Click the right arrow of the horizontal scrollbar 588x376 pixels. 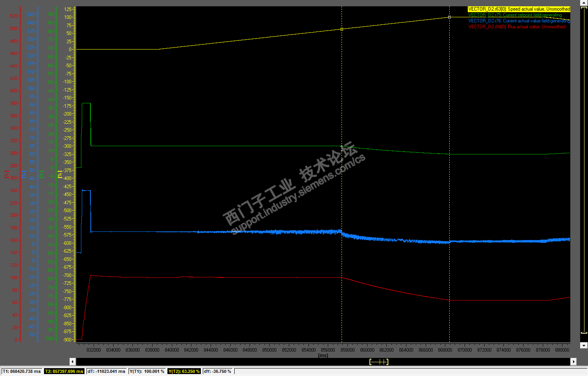coord(573,361)
